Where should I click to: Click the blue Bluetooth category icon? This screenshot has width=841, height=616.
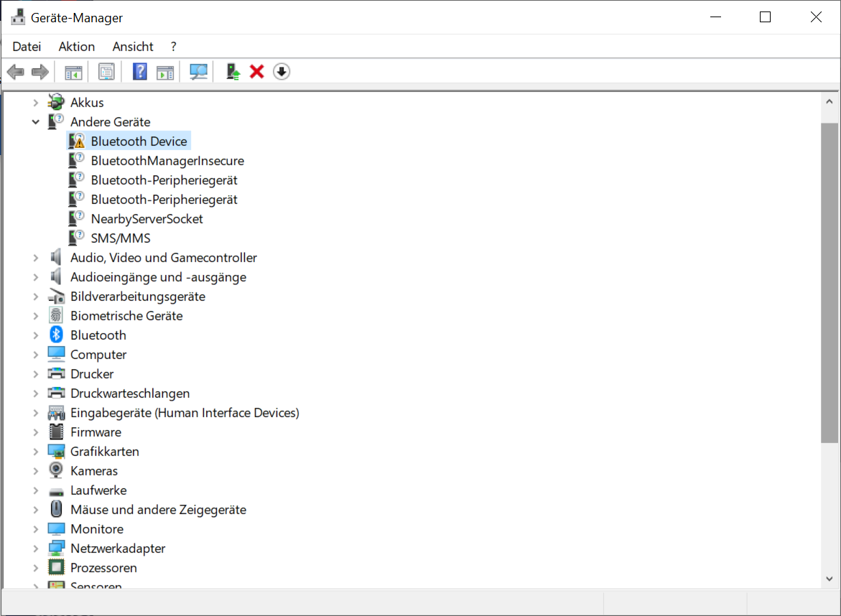[56, 335]
